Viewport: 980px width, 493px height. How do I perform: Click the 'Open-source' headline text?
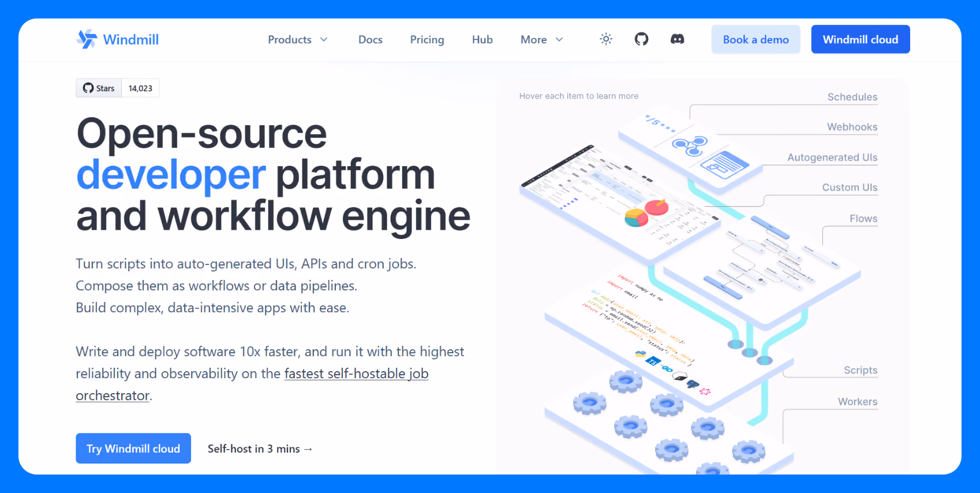202,133
